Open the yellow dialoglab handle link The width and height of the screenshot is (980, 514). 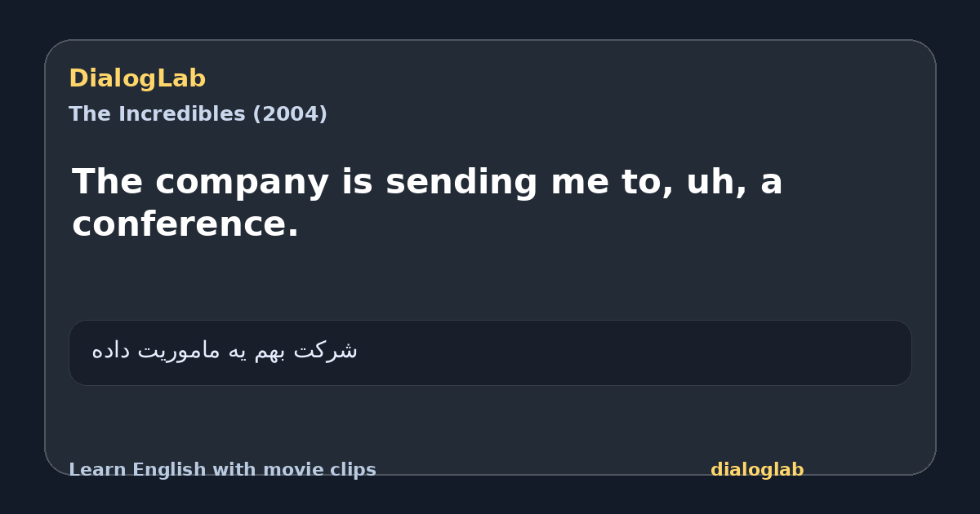(757, 470)
